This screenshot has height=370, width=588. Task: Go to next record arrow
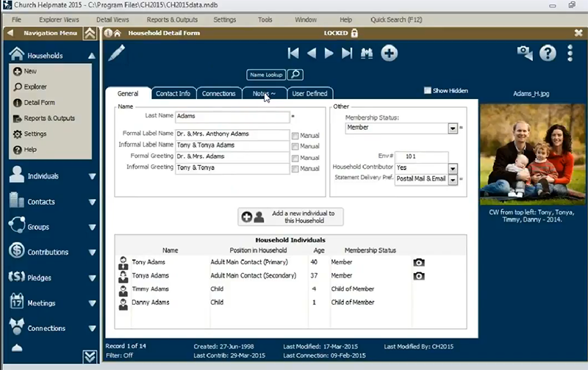[329, 53]
